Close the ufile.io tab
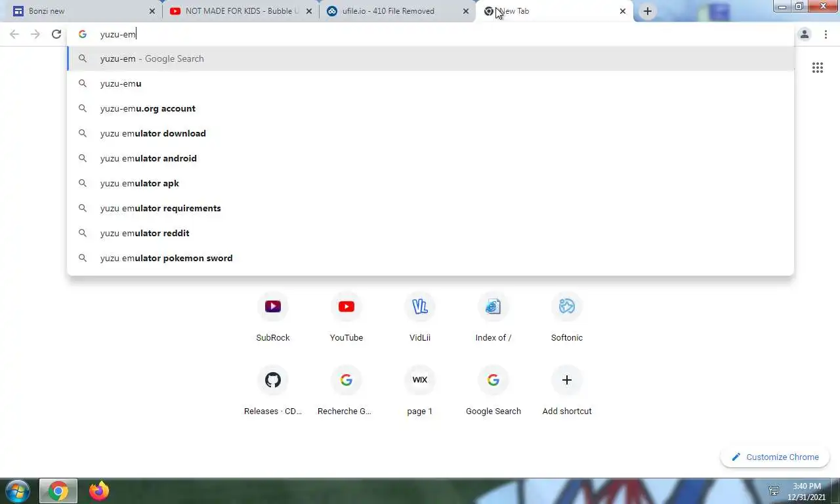Viewport: 840px width, 504px height. point(466,11)
